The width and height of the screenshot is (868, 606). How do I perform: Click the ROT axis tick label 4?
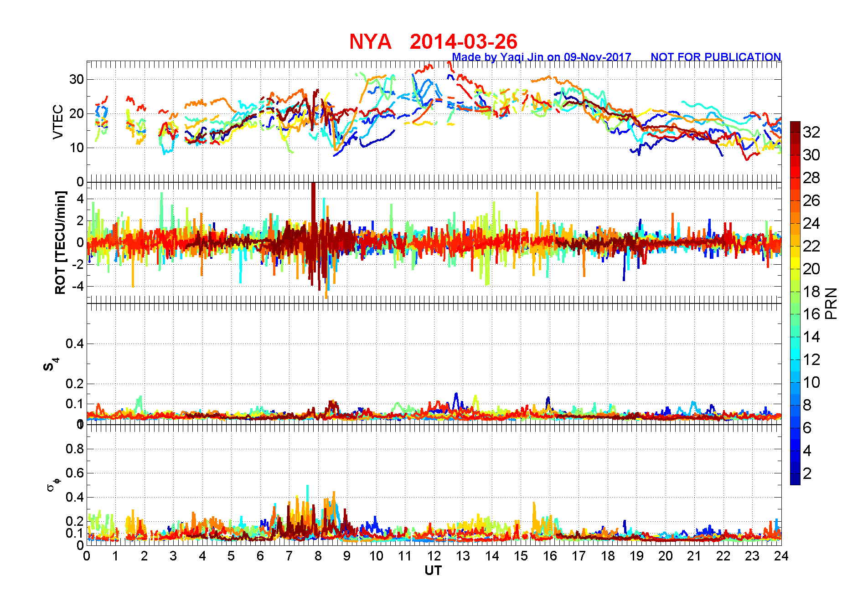point(80,199)
